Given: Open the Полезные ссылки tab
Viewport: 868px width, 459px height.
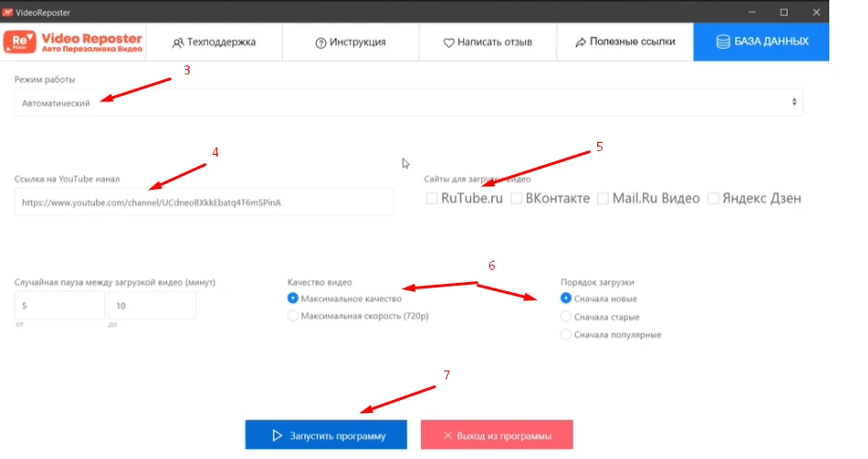Looking at the screenshot, I should [625, 42].
